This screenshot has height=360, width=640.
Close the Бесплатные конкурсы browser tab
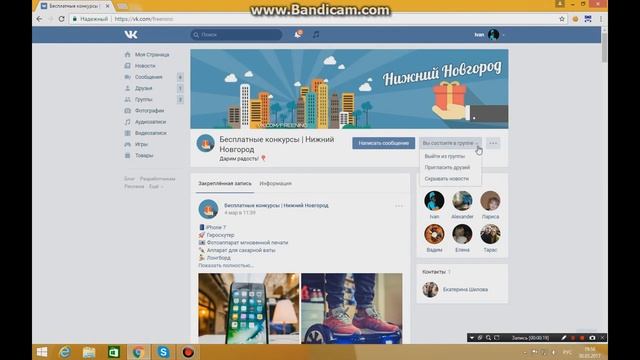(x=107, y=6)
